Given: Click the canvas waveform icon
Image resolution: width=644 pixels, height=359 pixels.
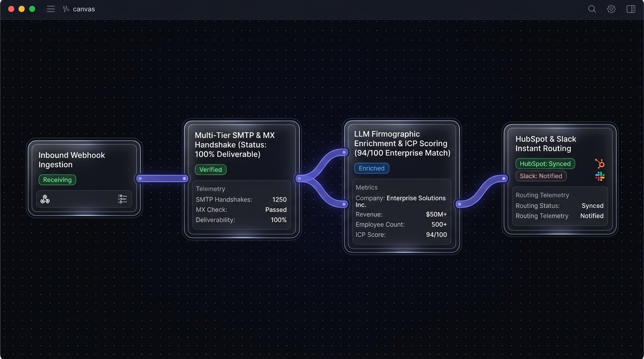Looking at the screenshot, I should [x=66, y=9].
